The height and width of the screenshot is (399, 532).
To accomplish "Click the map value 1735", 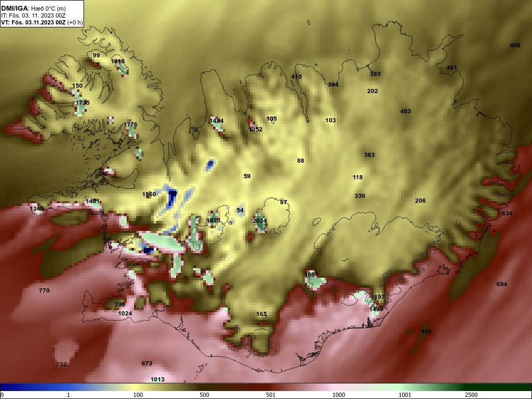I will pos(82,103).
